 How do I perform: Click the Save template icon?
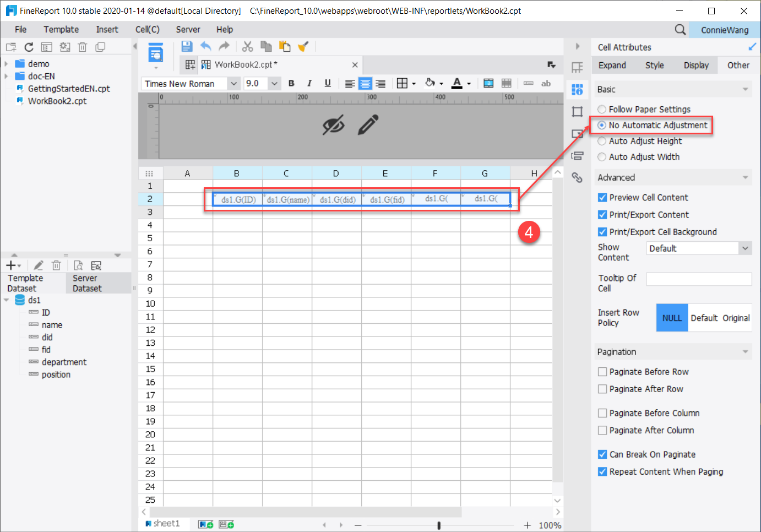(x=187, y=46)
